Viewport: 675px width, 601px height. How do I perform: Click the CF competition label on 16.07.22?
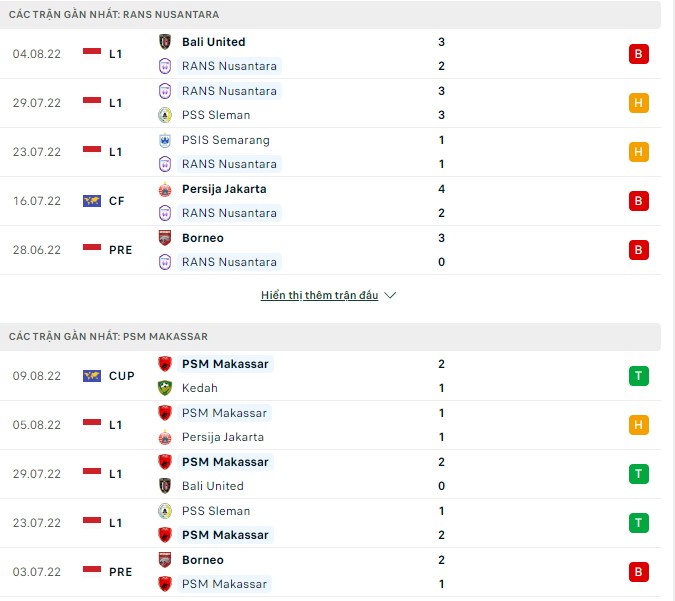click(117, 201)
